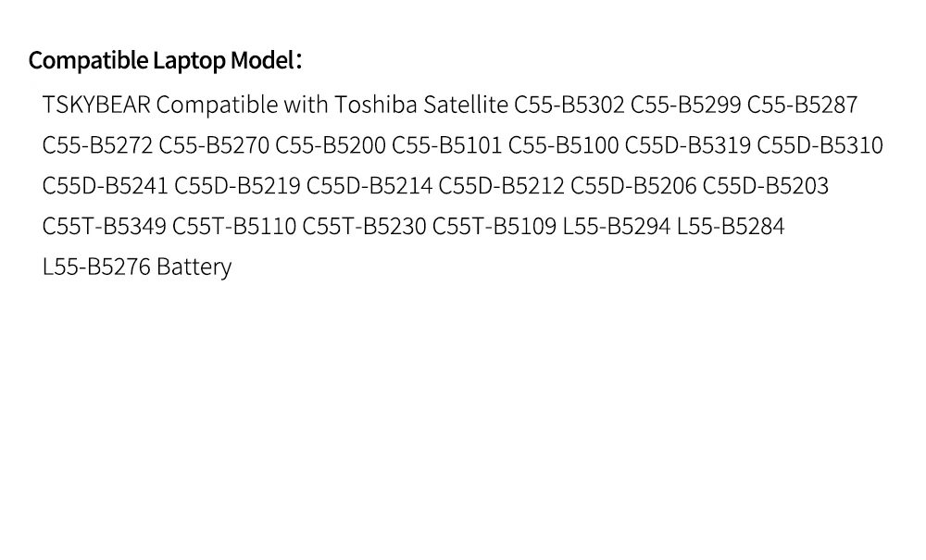The width and height of the screenshot is (926, 560).
Task: Click model number C55D-B5203
Action: pos(766,186)
